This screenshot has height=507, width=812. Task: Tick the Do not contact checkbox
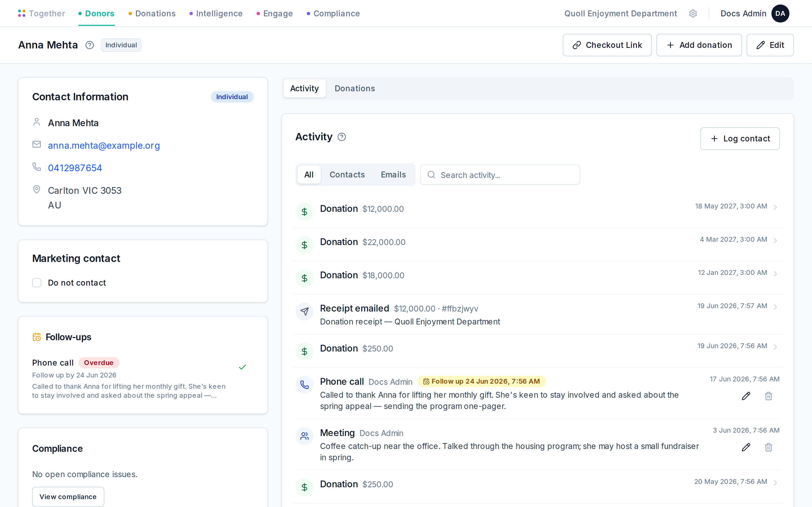(37, 283)
